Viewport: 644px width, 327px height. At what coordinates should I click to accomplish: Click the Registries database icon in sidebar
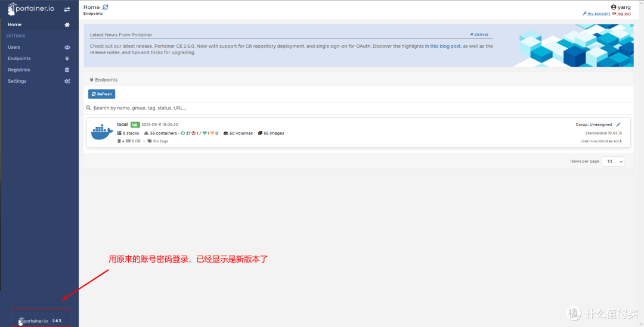tap(67, 70)
